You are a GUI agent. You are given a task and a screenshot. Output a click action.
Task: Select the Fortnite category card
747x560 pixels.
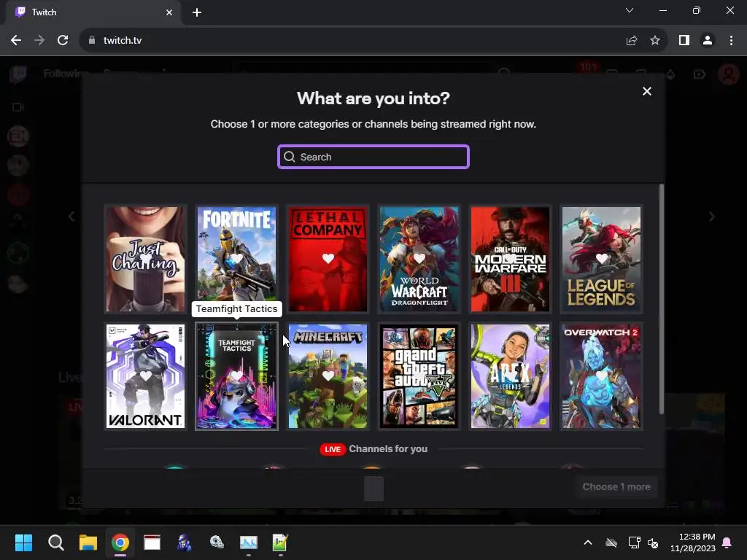pyautogui.click(x=237, y=259)
